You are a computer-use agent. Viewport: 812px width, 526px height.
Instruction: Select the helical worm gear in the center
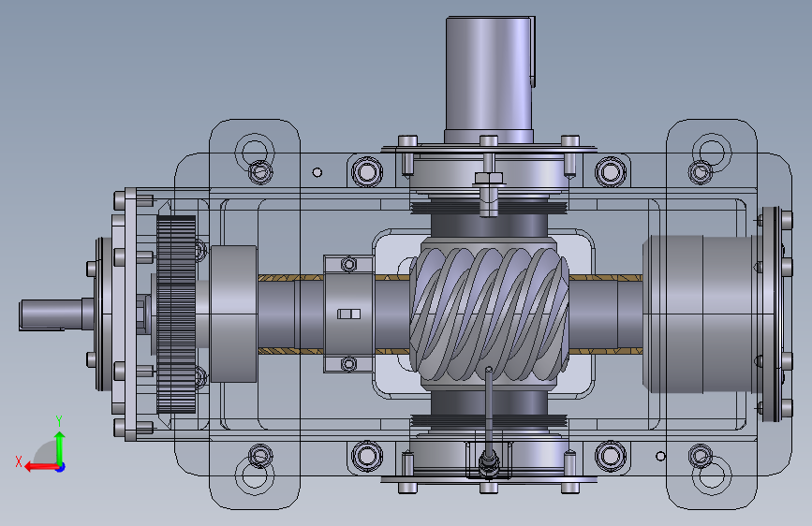(x=490, y=314)
